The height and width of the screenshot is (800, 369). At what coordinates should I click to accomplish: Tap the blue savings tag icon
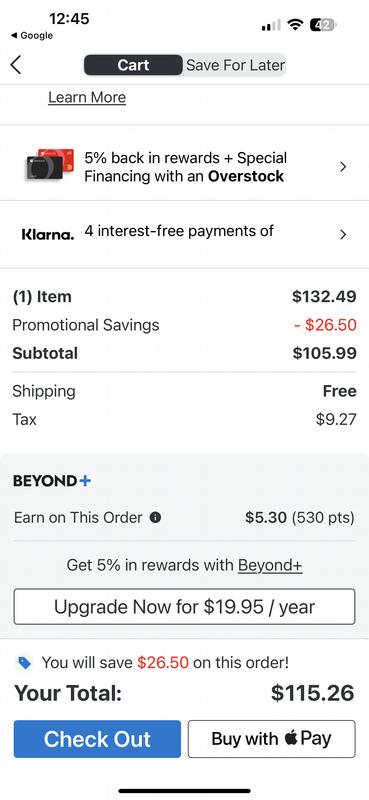[x=24, y=663]
